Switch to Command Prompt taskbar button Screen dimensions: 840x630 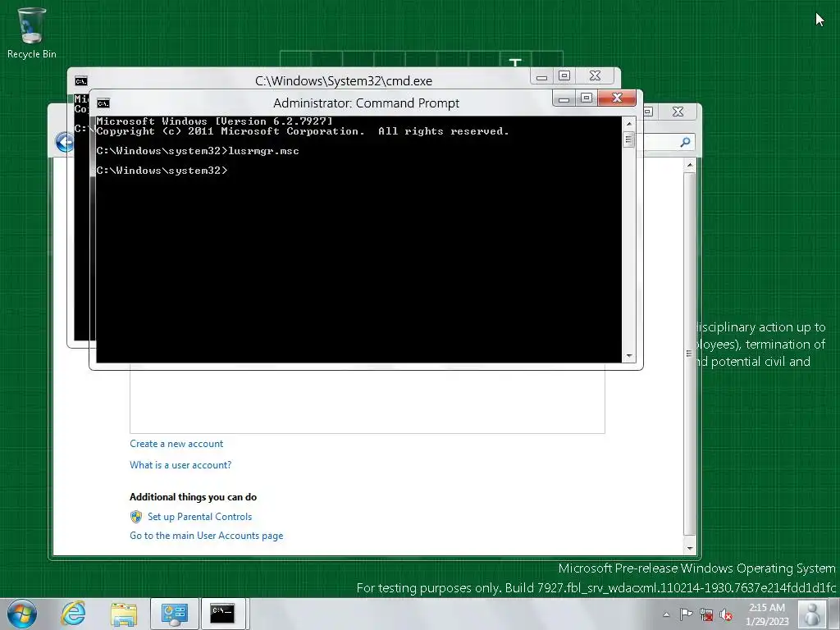coord(222,614)
